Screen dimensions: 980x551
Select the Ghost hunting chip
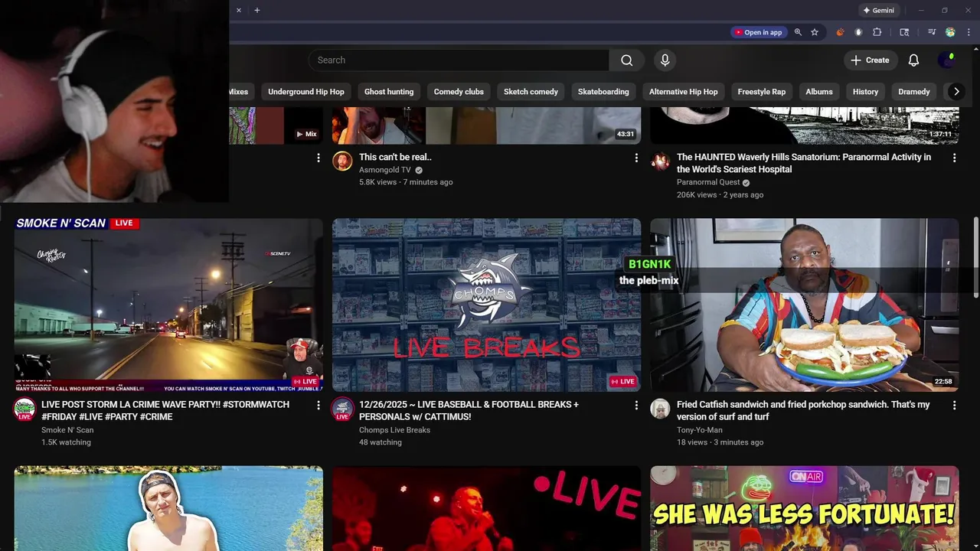(389, 92)
